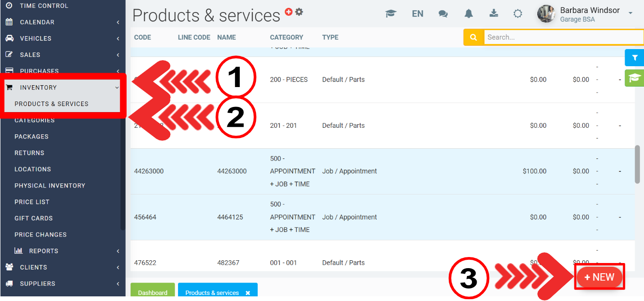644x301 pixels.
Task: Click the red plus icon beside page title
Action: pyautogui.click(x=289, y=12)
